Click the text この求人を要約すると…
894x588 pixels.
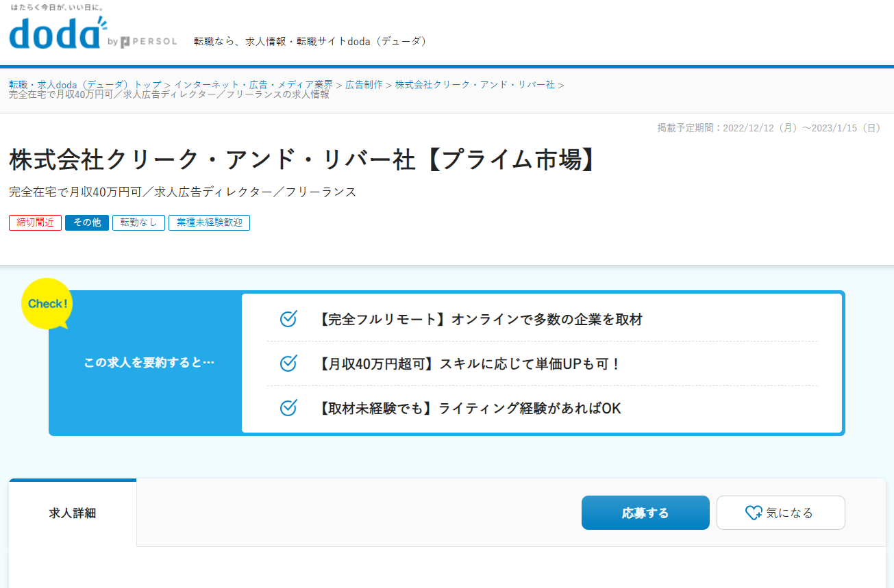[x=149, y=363]
